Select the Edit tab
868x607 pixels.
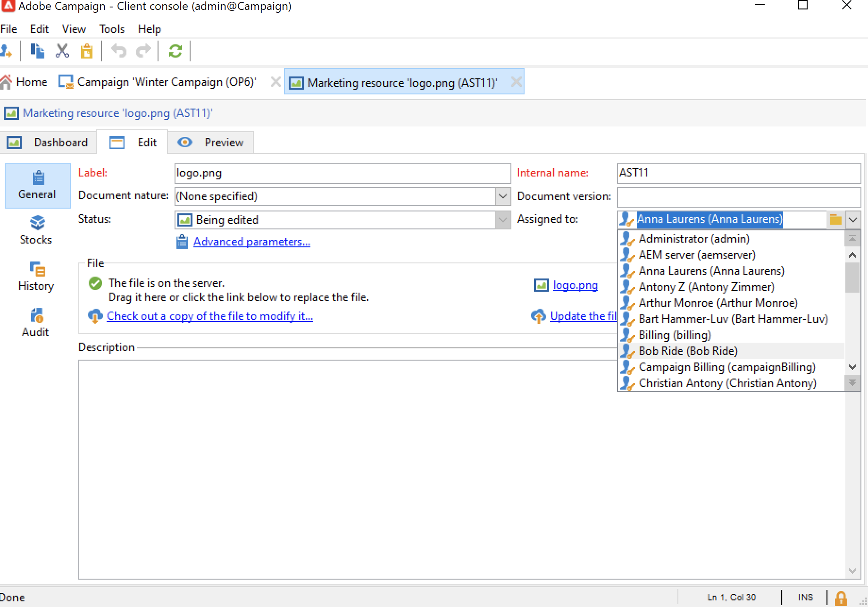click(x=133, y=143)
